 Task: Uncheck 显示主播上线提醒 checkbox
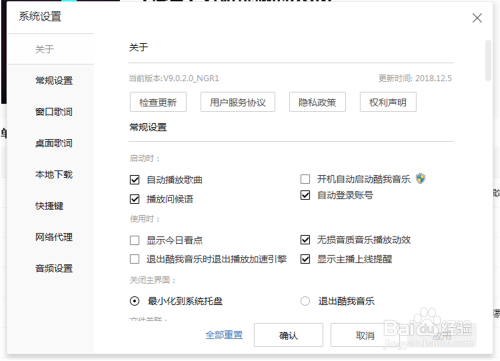point(305,259)
